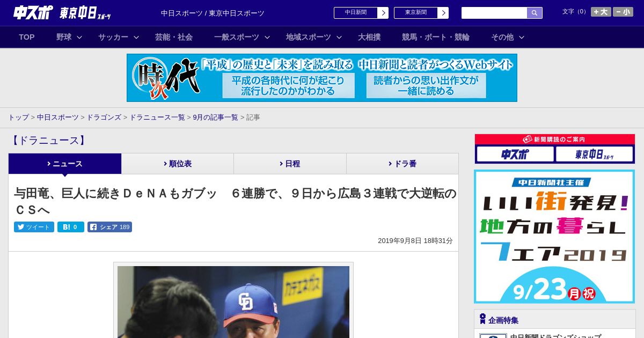Click the 企画特集 medal icon
This screenshot has height=338, width=644.
click(x=482, y=319)
